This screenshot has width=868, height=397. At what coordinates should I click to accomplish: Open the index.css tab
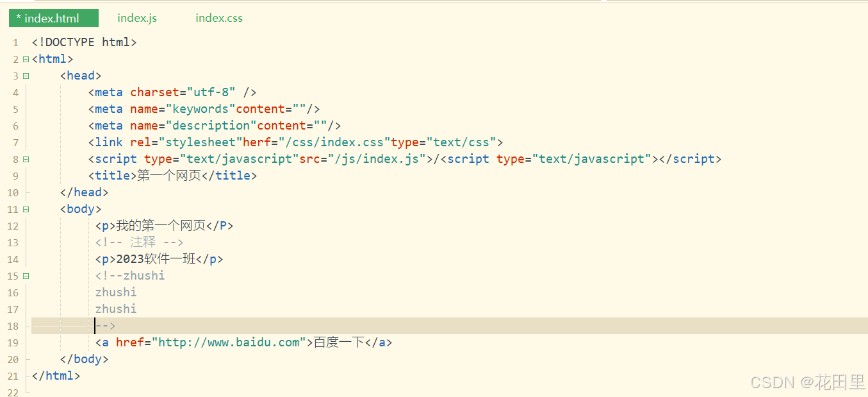[219, 18]
